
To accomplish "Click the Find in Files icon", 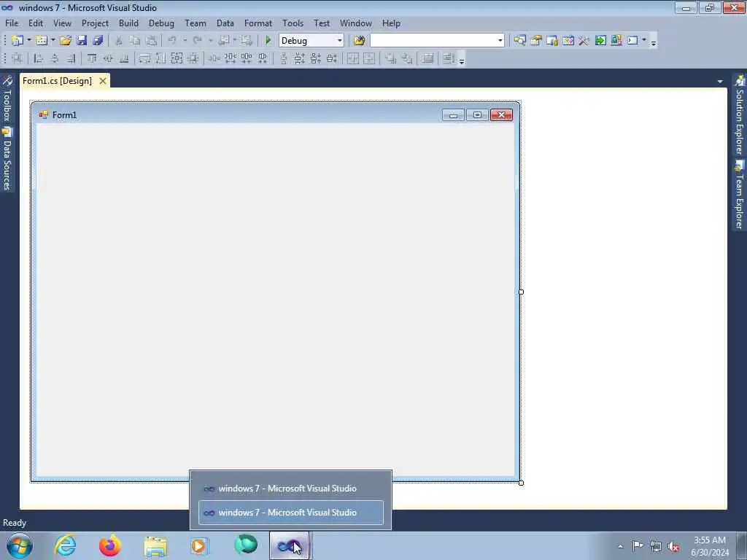I will coord(360,41).
